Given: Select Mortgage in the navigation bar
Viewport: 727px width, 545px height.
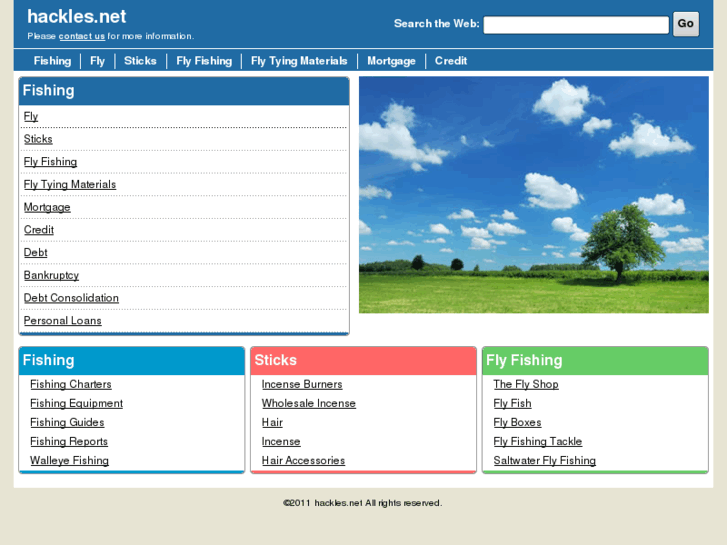Looking at the screenshot, I should pos(391,61).
